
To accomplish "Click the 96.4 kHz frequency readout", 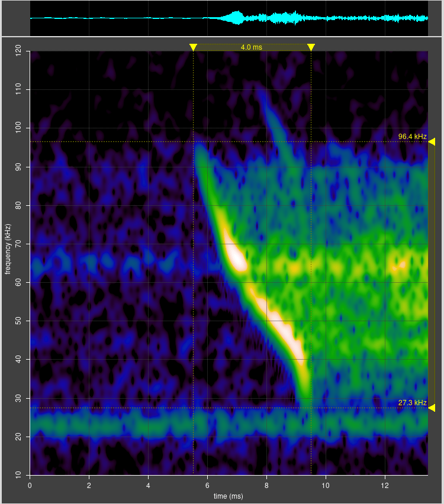I will point(412,137).
